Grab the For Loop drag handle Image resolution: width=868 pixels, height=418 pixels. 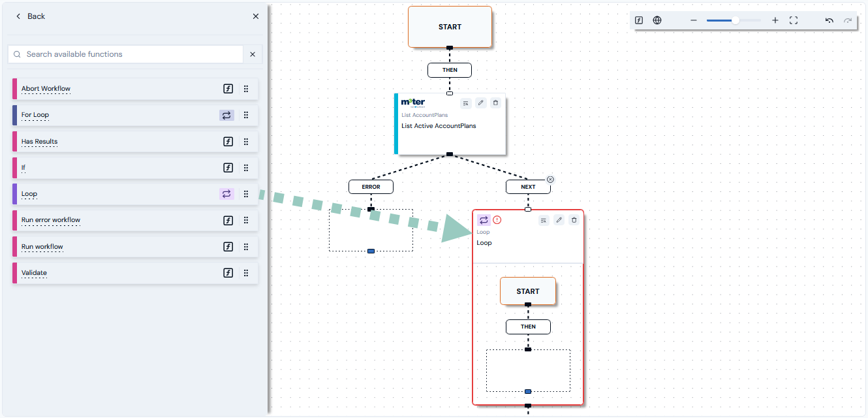[x=246, y=115]
